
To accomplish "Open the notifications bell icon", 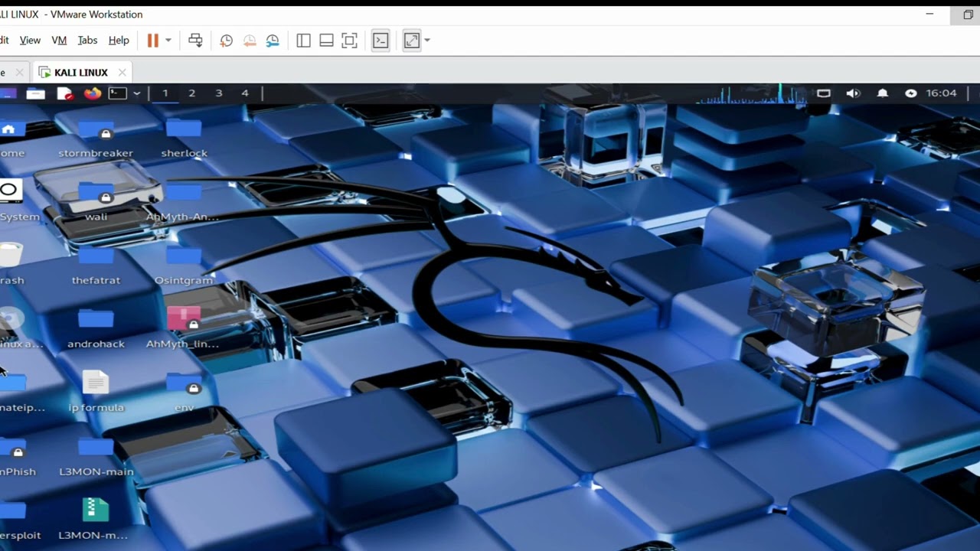I will click(882, 93).
